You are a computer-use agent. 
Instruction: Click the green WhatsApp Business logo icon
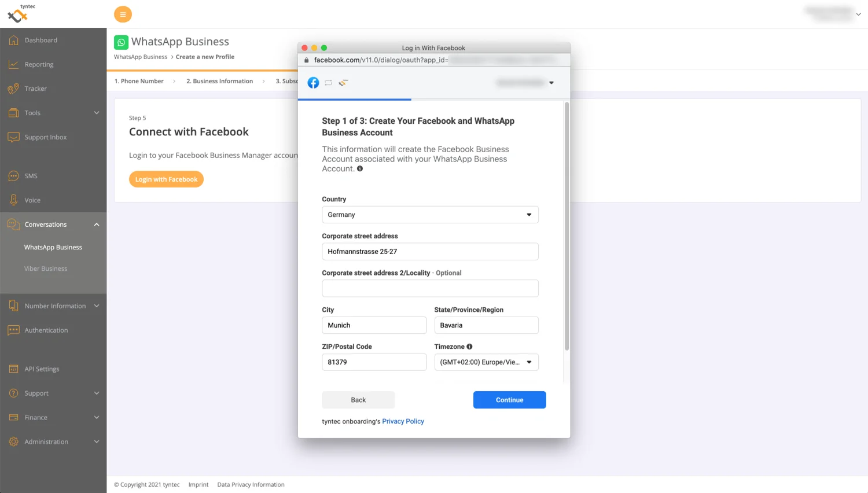click(121, 42)
